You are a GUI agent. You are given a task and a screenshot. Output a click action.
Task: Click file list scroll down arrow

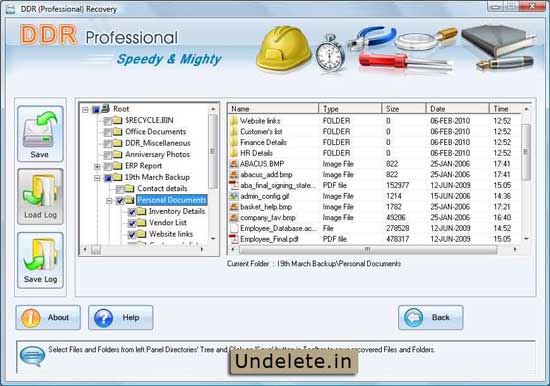[526, 239]
